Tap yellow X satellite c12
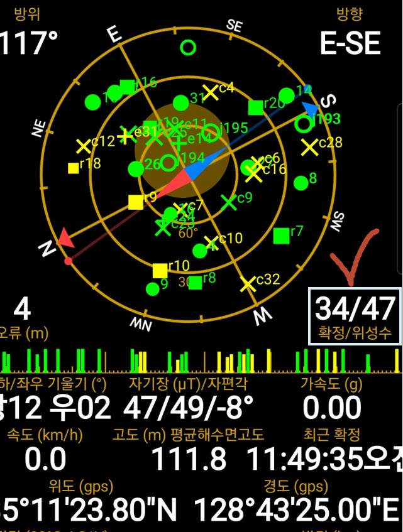 (84, 146)
